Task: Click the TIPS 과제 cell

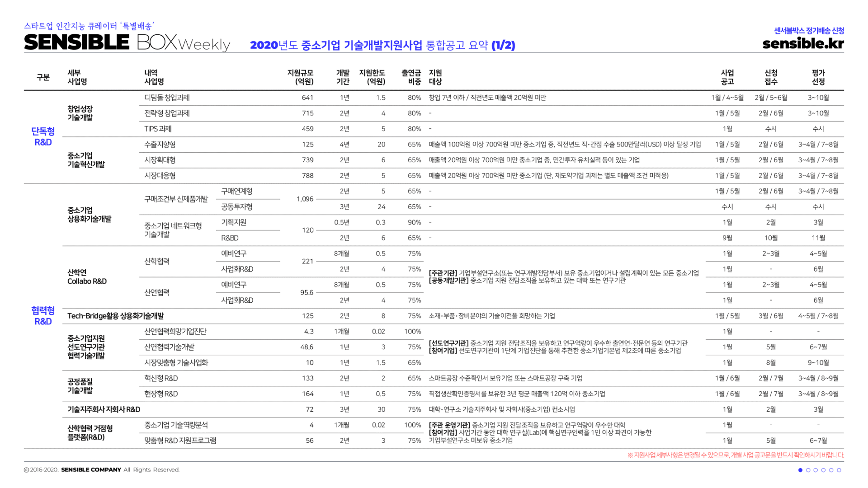Action: pyautogui.click(x=158, y=129)
